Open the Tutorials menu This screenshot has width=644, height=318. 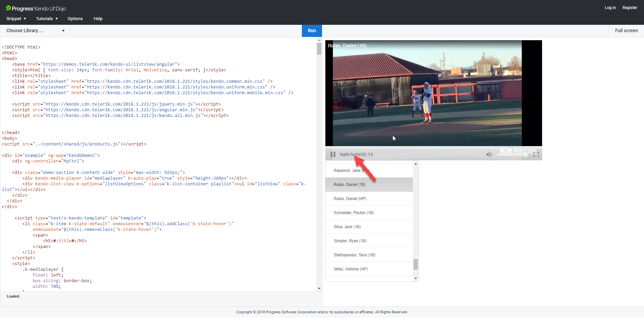[x=47, y=19]
